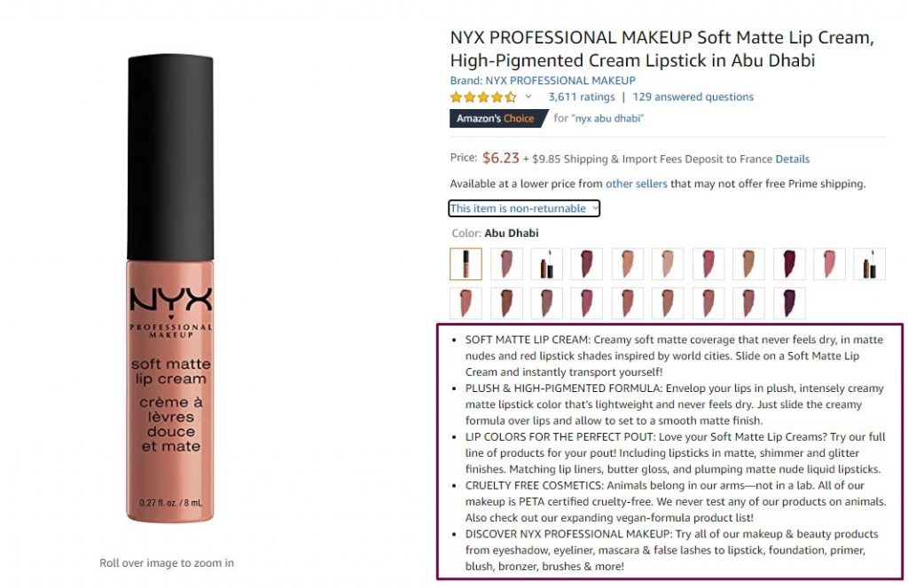The width and height of the screenshot is (908, 588).
Task: Pick the dark burgundy swatch in first row
Action: point(789,264)
